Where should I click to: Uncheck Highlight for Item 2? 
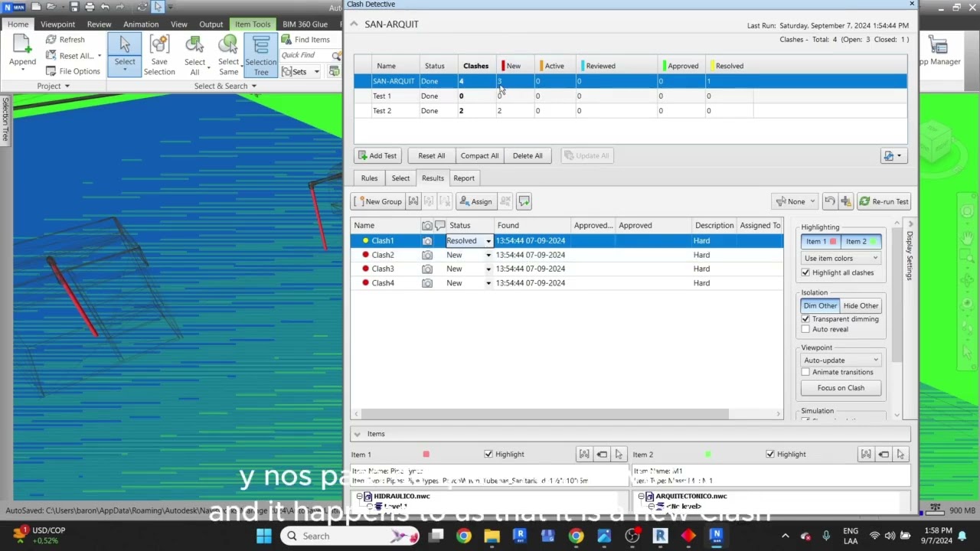[x=770, y=455]
